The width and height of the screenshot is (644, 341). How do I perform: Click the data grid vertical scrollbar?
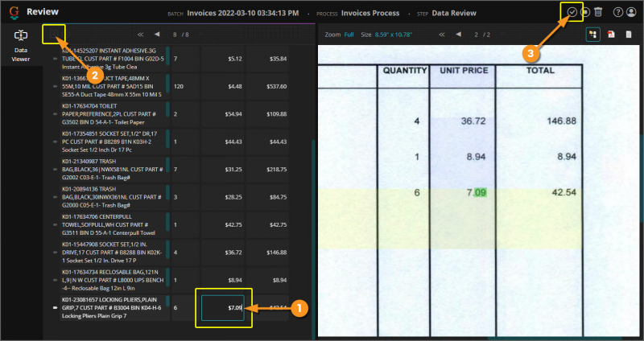(x=314, y=240)
